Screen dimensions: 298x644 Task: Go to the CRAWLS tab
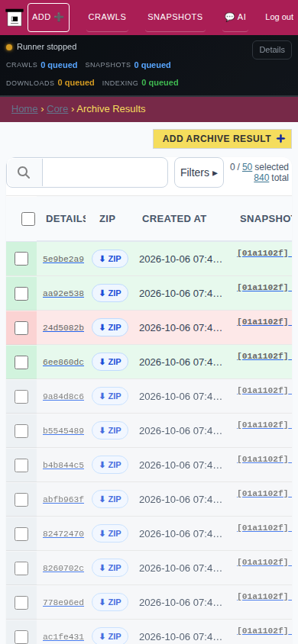point(107,18)
